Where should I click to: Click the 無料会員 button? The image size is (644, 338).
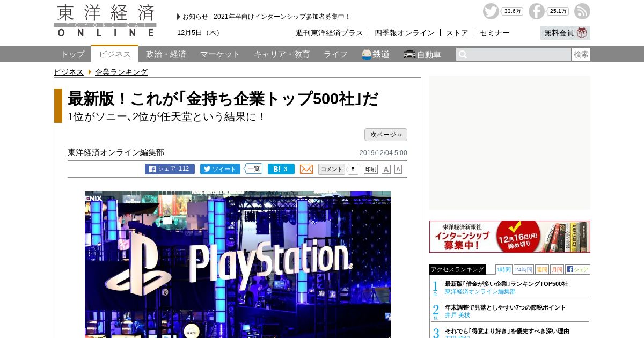point(565,33)
